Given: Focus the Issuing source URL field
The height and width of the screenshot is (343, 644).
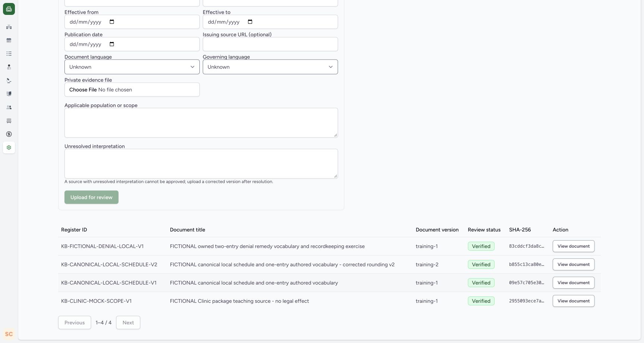Looking at the screenshot, I should click(270, 44).
